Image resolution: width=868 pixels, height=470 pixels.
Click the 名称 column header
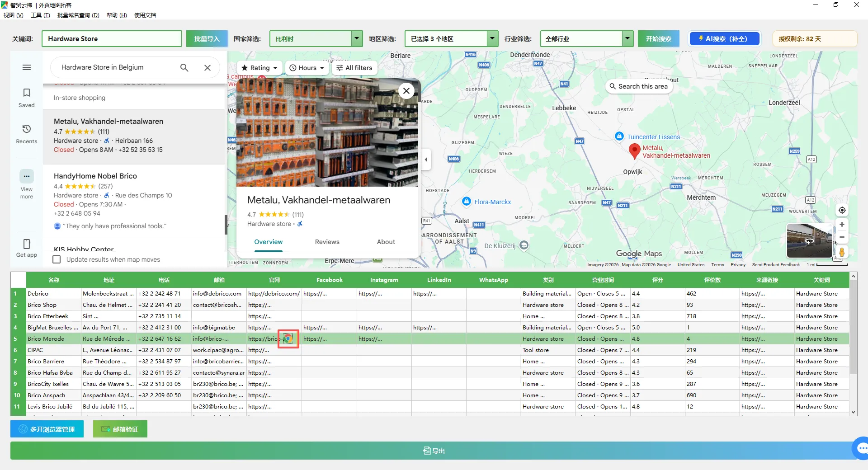54,280
